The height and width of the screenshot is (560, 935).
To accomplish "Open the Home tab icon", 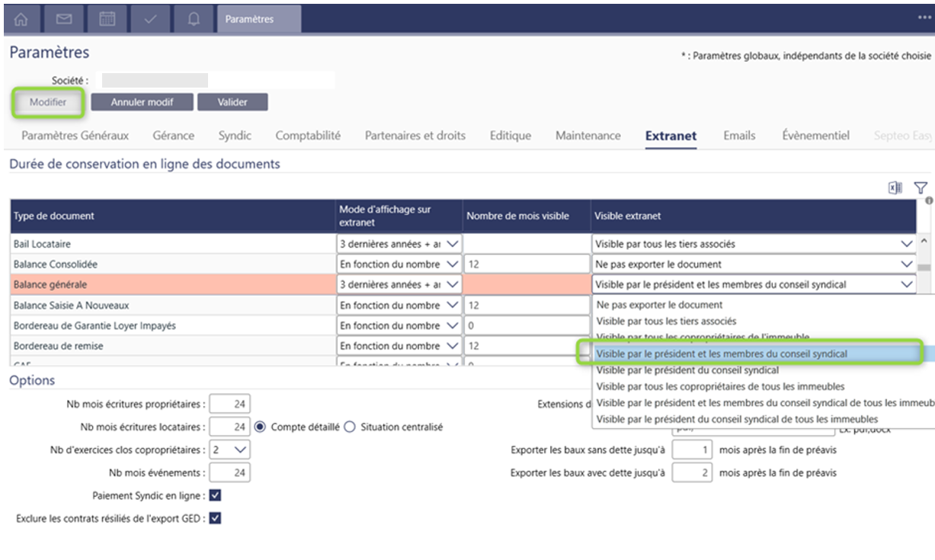I will [x=21, y=19].
